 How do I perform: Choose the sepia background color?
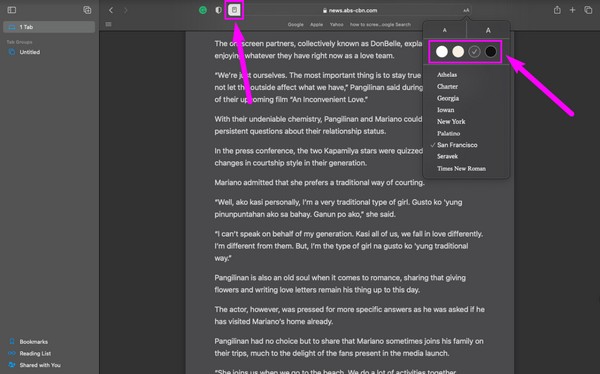(458, 52)
